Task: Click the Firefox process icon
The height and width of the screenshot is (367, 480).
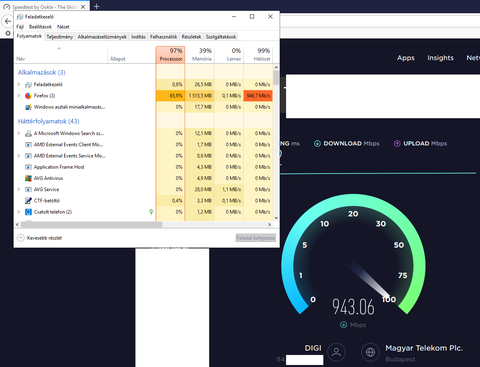Action: pyautogui.click(x=28, y=96)
